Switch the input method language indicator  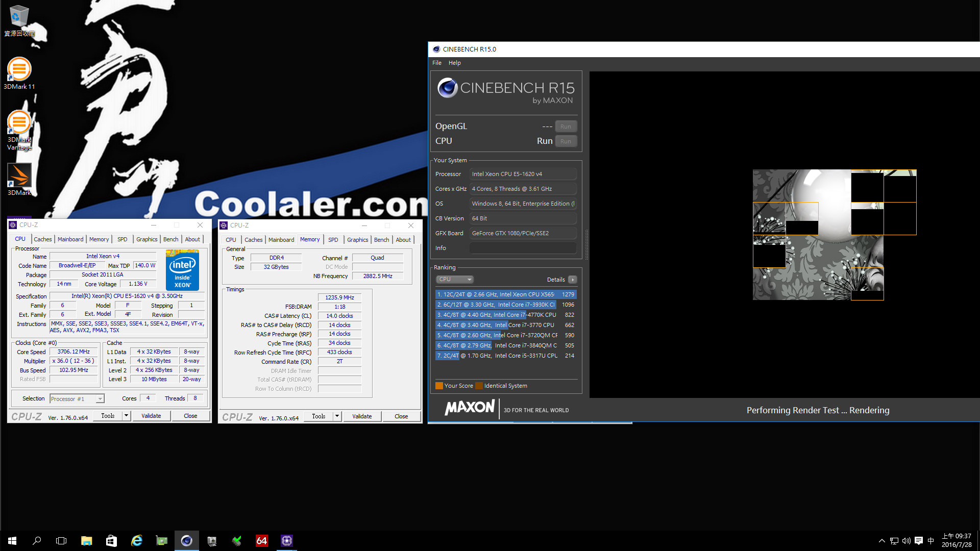[x=930, y=541]
